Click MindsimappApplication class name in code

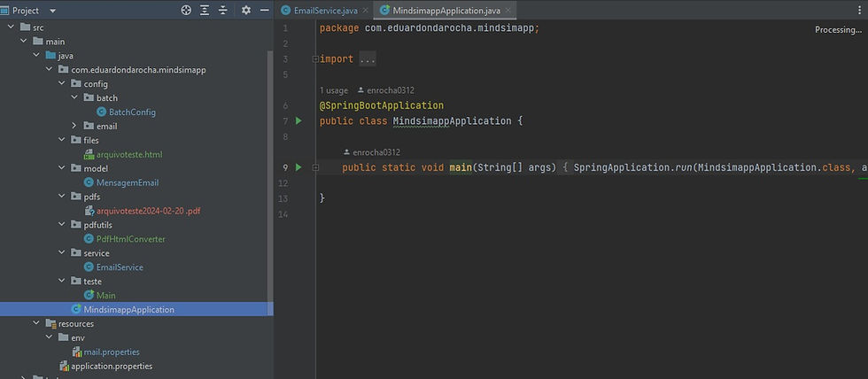click(453, 120)
